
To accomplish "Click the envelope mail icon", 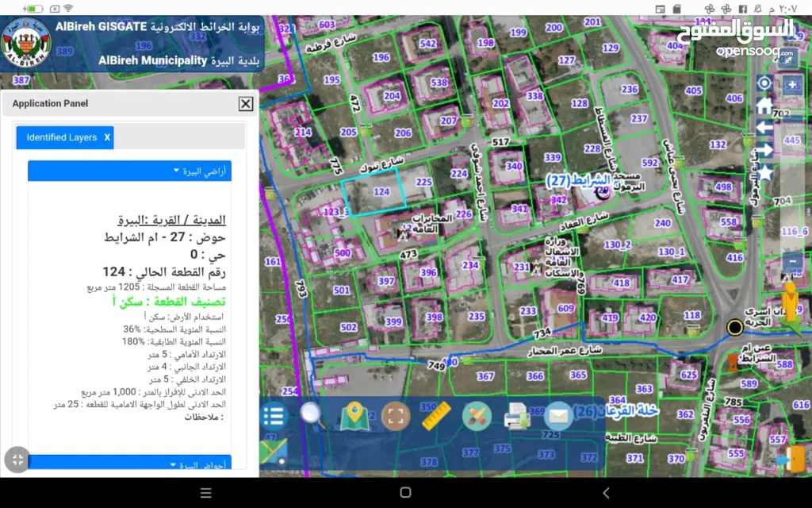I will 557,415.
